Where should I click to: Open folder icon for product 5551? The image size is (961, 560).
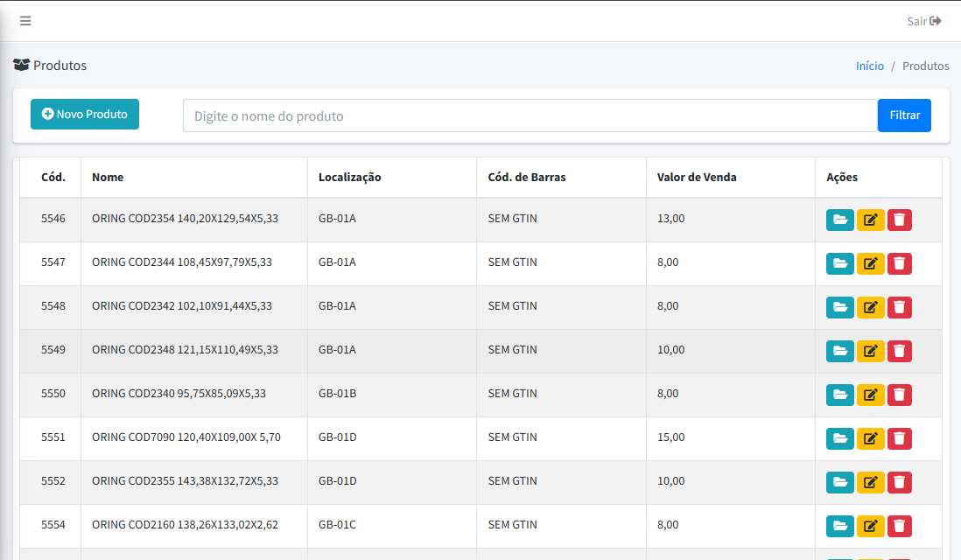point(839,438)
